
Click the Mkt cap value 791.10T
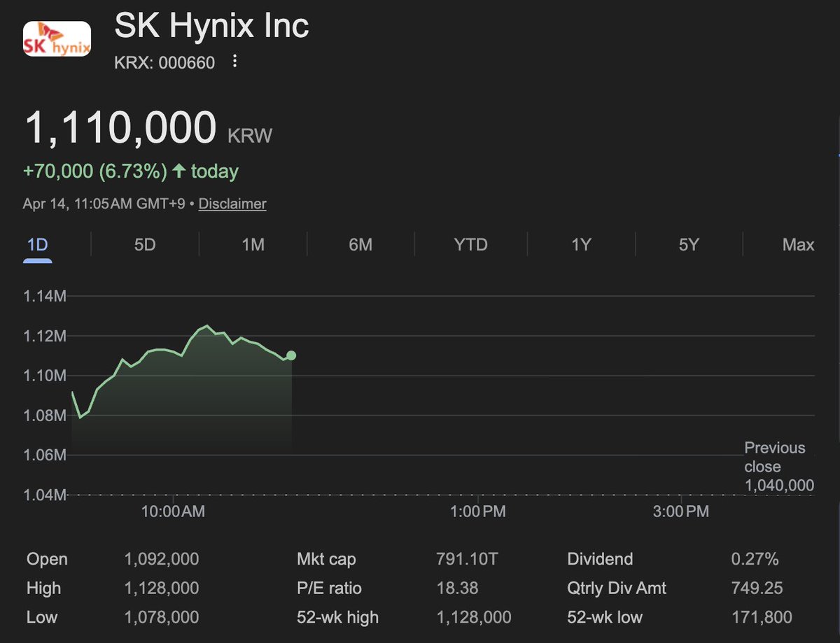click(x=466, y=559)
